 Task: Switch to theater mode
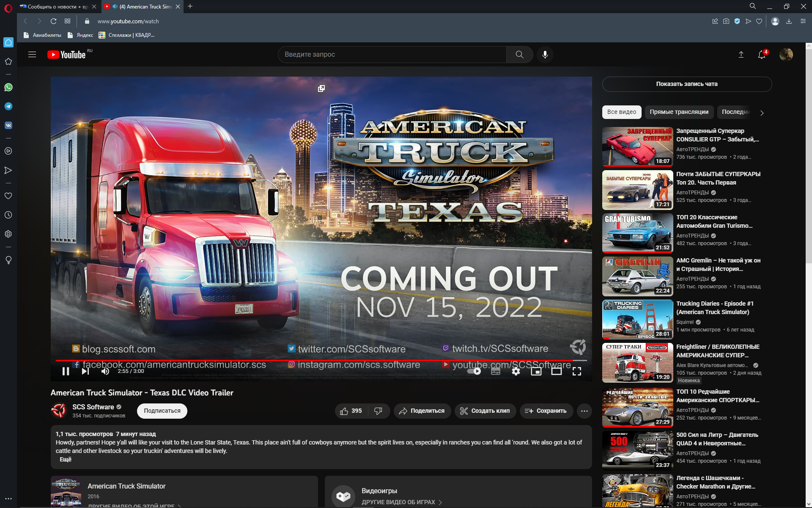point(557,371)
